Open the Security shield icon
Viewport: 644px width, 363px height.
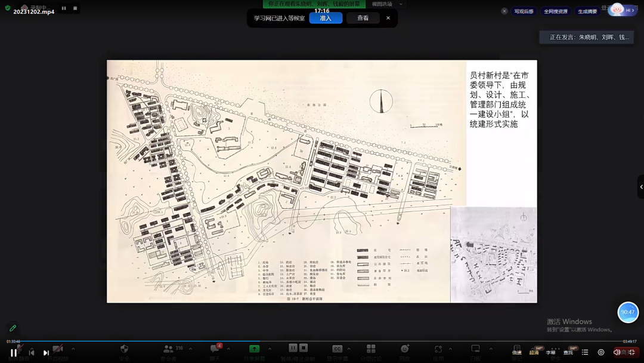coord(124,349)
